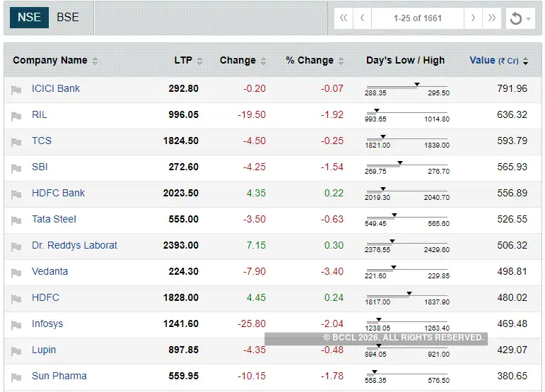
Task: Click the flag icon beside SBI
Action: pyautogui.click(x=16, y=168)
